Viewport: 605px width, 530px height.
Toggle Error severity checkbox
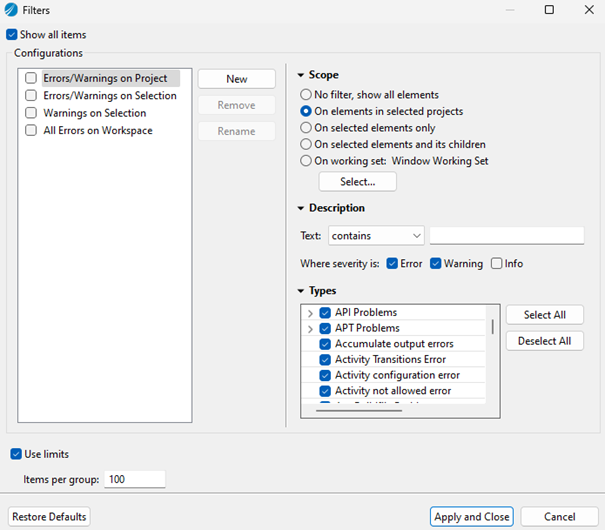click(392, 263)
